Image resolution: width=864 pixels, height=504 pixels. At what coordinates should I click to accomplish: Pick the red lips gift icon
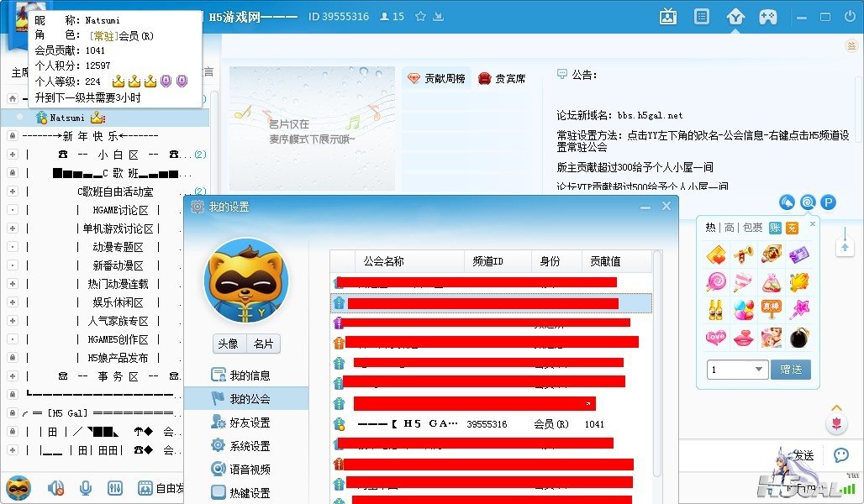tap(743, 338)
